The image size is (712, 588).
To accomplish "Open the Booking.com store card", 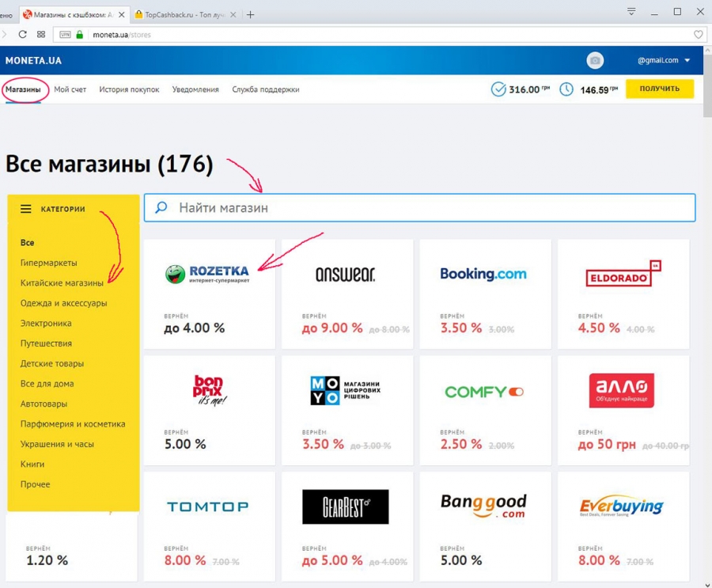I will pos(486,294).
